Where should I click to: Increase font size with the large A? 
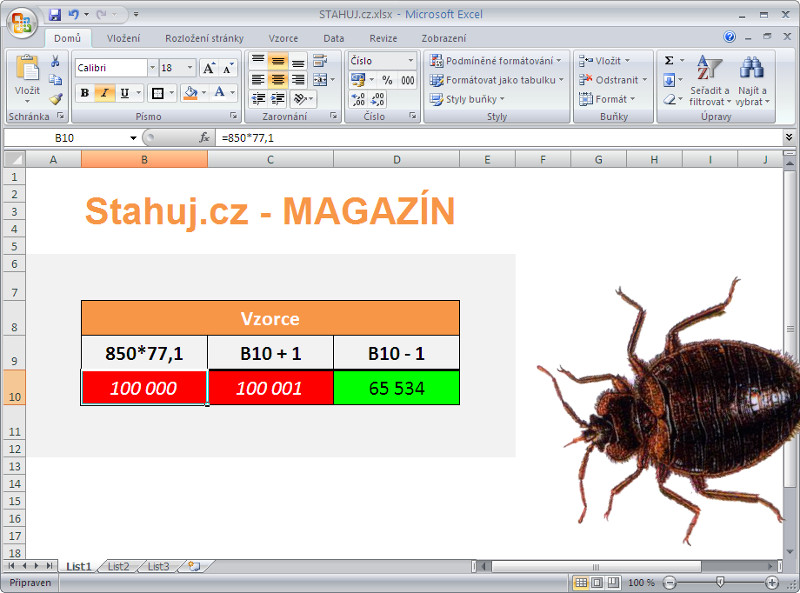pyautogui.click(x=208, y=68)
